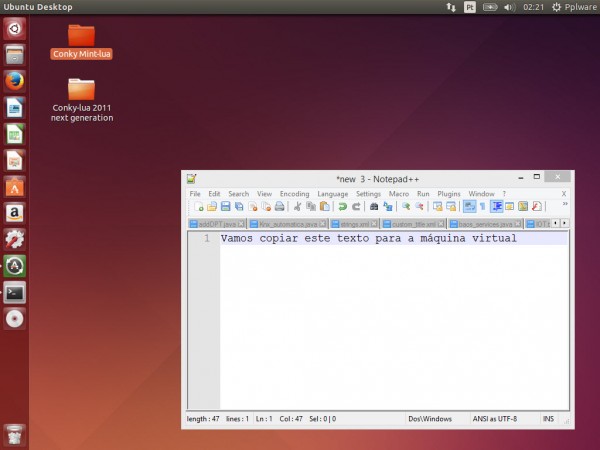Select the Conky-lua 2011 next generation folder
Image resolution: width=600 pixels, height=450 pixels.
(82, 100)
